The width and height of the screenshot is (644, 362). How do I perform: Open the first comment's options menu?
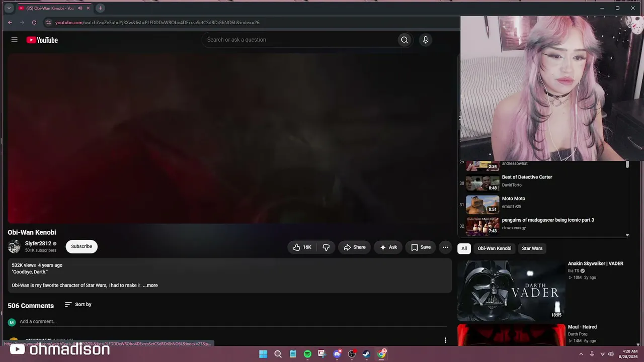(x=445, y=340)
